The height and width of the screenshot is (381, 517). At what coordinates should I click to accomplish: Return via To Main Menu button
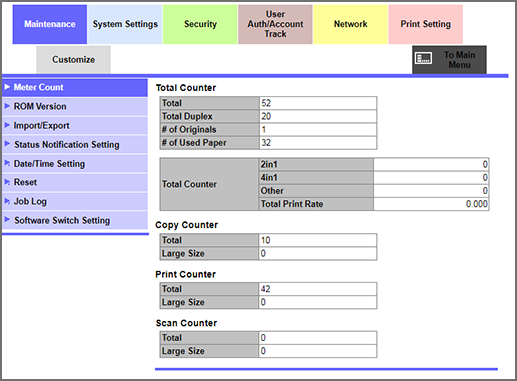[449, 60]
